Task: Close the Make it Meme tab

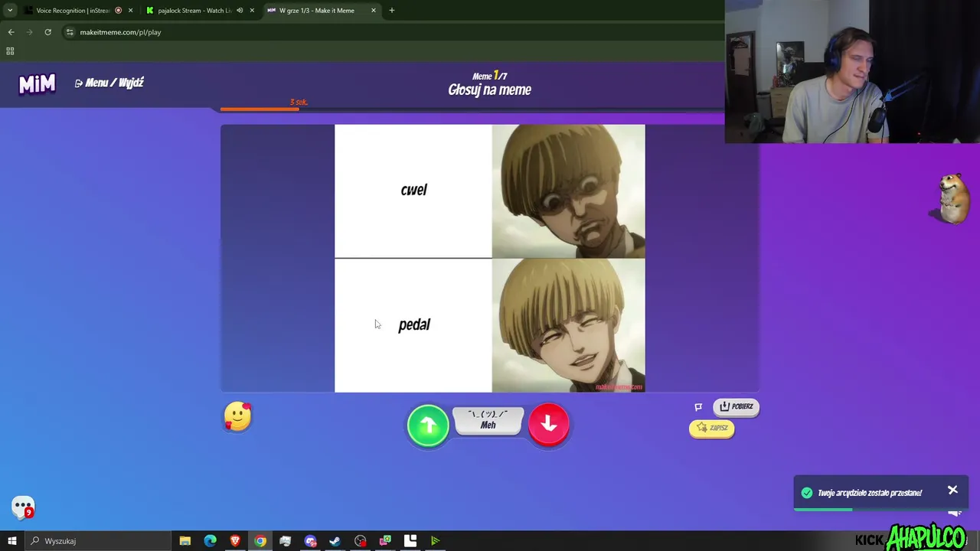Action: pyautogui.click(x=374, y=11)
